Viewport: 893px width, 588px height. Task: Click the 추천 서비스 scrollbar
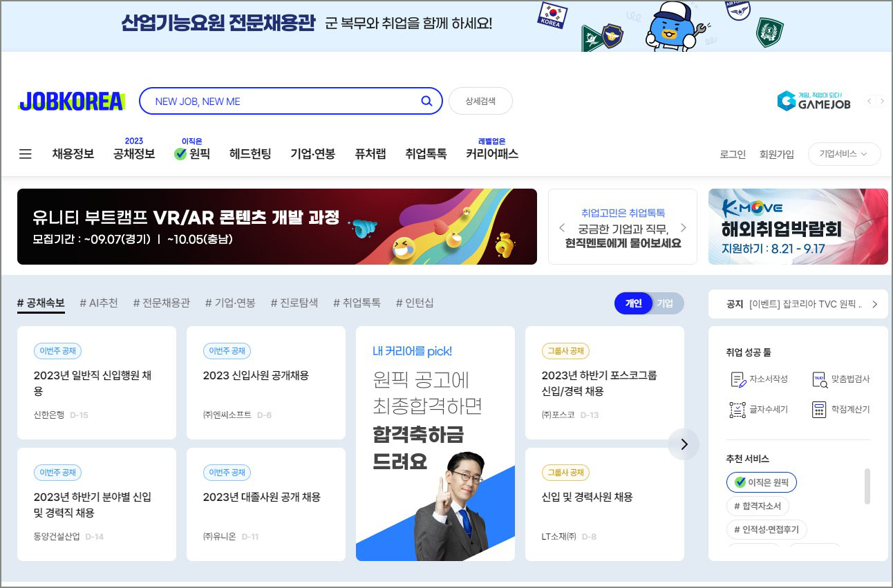click(867, 486)
